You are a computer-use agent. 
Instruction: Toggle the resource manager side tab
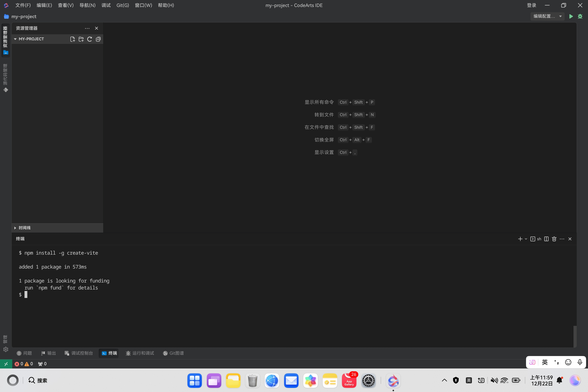point(5,40)
